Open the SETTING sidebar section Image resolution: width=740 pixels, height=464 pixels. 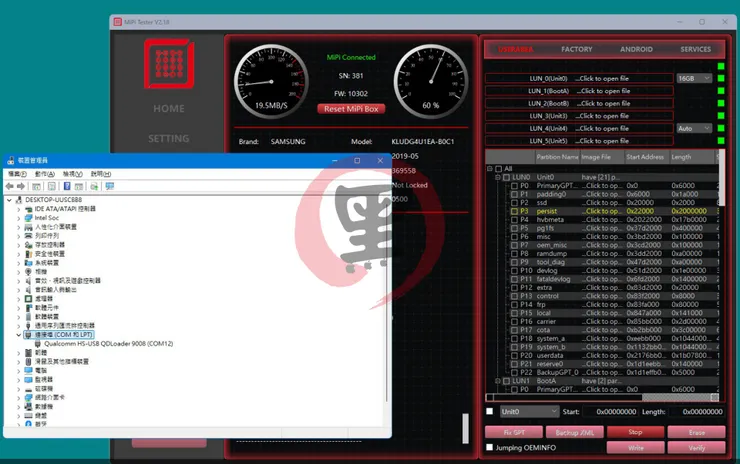tap(168, 138)
